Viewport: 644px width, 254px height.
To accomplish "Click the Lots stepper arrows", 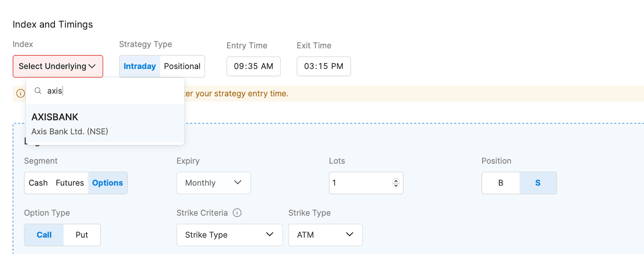I will tap(396, 183).
